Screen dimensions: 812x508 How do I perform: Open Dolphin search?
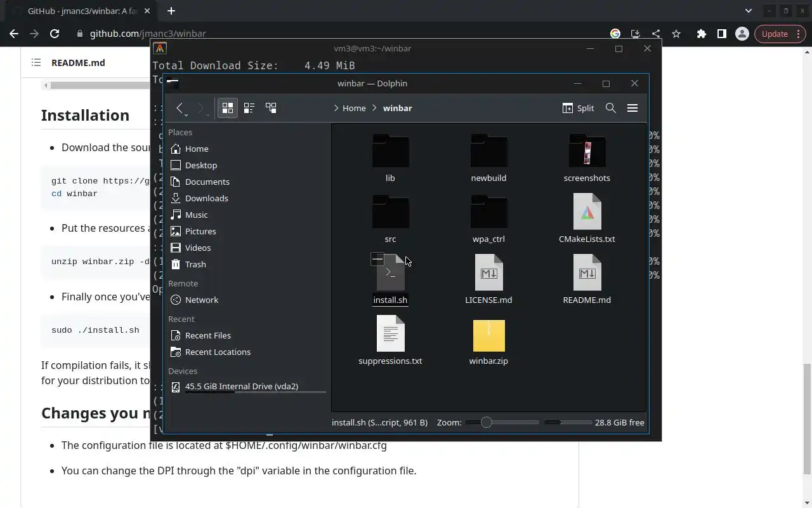tap(610, 108)
